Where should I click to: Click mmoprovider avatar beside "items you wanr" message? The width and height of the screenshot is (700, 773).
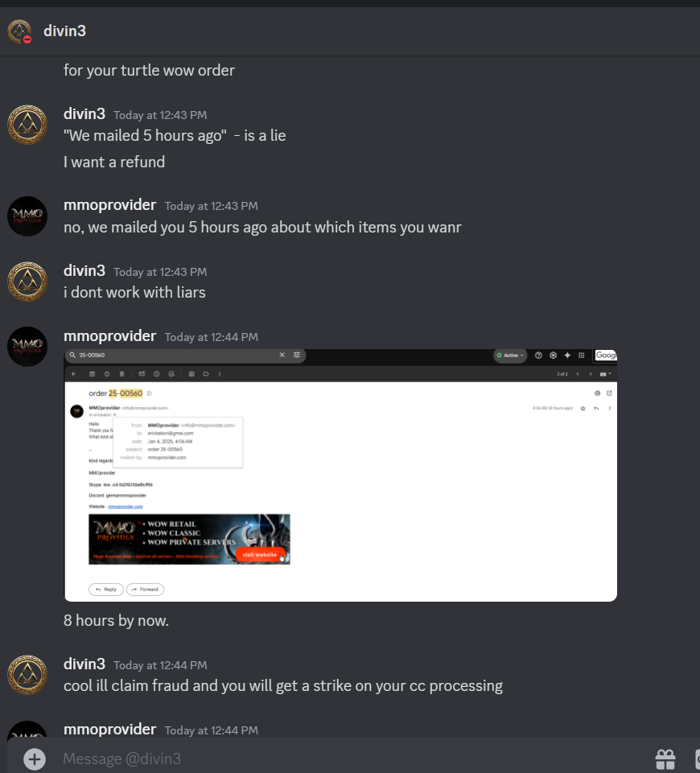coord(27,216)
